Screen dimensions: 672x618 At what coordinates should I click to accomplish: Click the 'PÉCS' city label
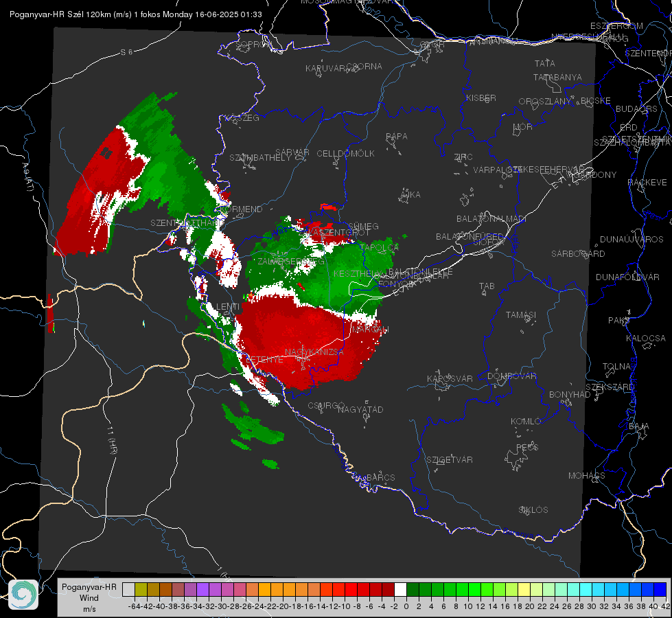[527, 447]
